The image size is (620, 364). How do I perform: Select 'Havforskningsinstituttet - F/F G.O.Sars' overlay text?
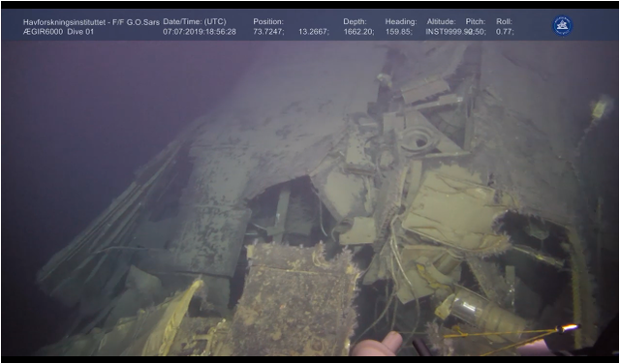tap(91, 22)
